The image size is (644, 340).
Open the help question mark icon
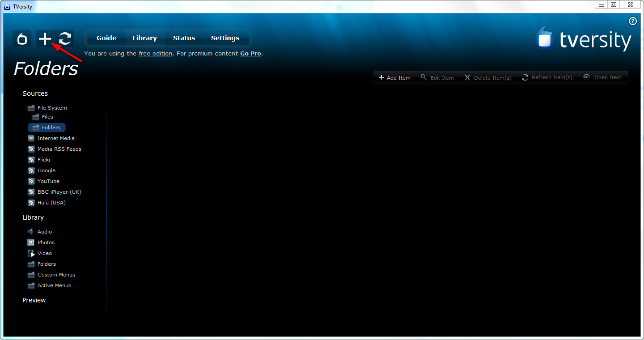coord(632,21)
